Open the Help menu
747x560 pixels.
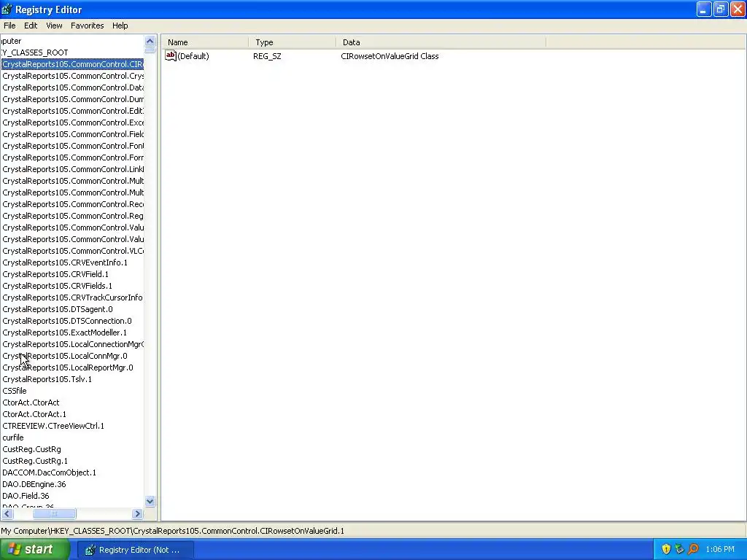(120, 26)
